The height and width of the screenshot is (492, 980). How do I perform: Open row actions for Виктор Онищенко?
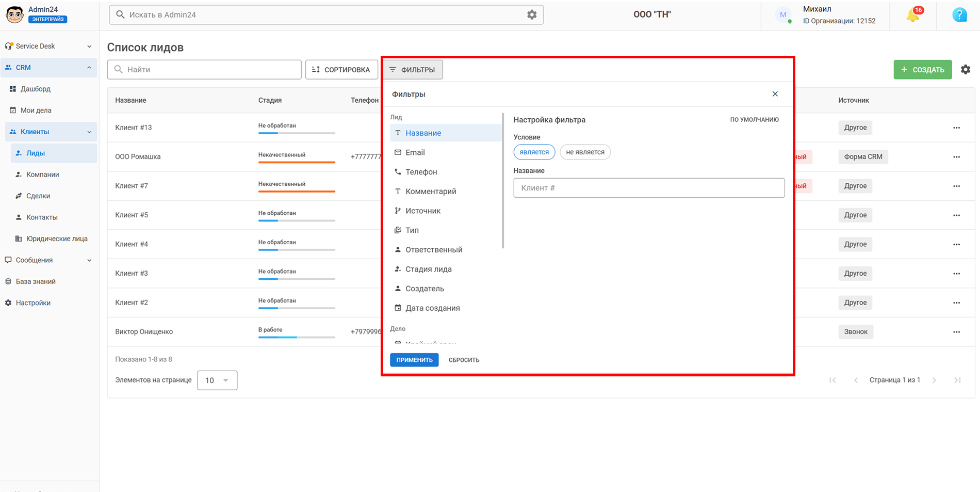pyautogui.click(x=956, y=332)
